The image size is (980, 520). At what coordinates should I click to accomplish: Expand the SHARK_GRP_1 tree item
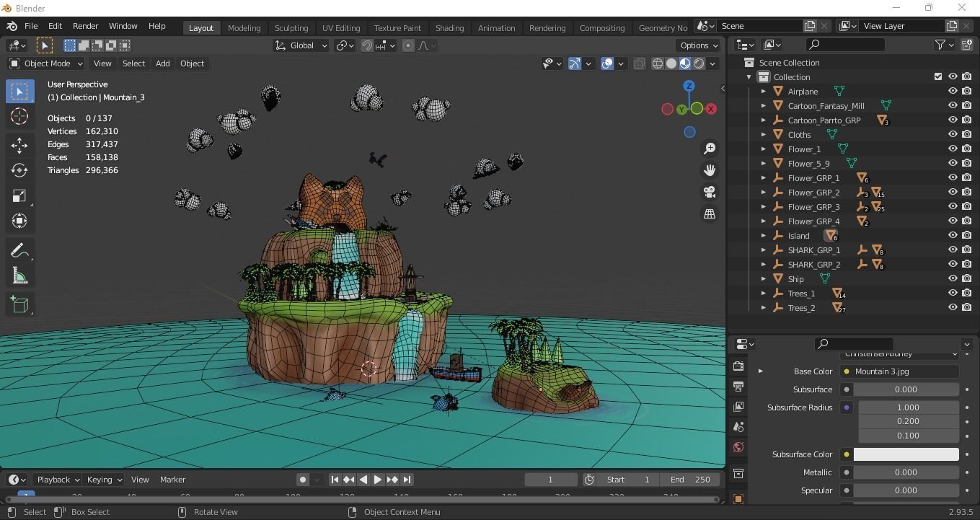click(763, 250)
